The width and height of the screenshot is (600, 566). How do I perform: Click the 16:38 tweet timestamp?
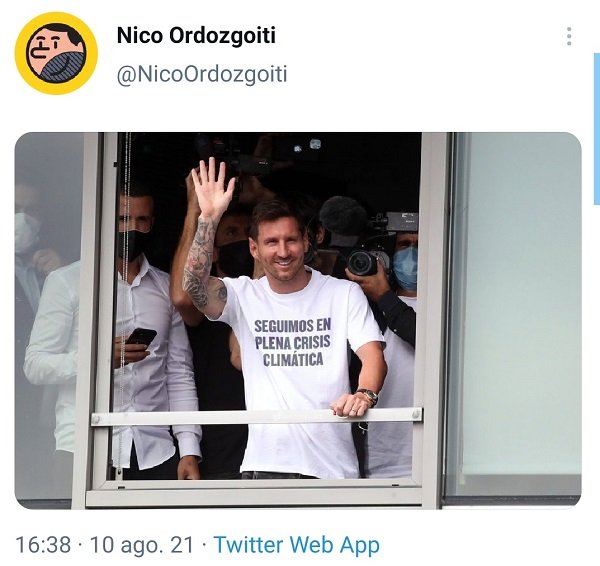[x=43, y=545]
